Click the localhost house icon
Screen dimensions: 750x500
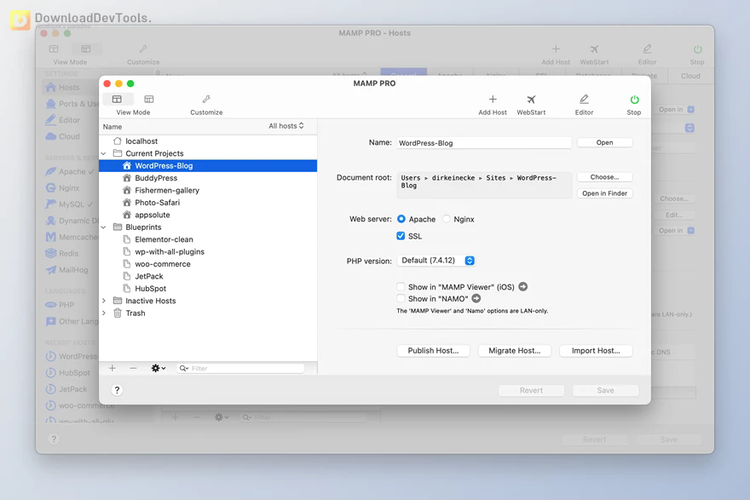coord(117,141)
